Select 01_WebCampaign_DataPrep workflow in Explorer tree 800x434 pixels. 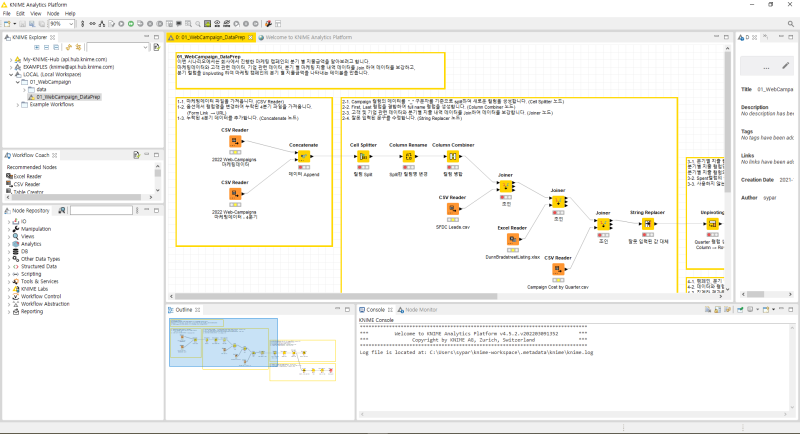(x=68, y=97)
